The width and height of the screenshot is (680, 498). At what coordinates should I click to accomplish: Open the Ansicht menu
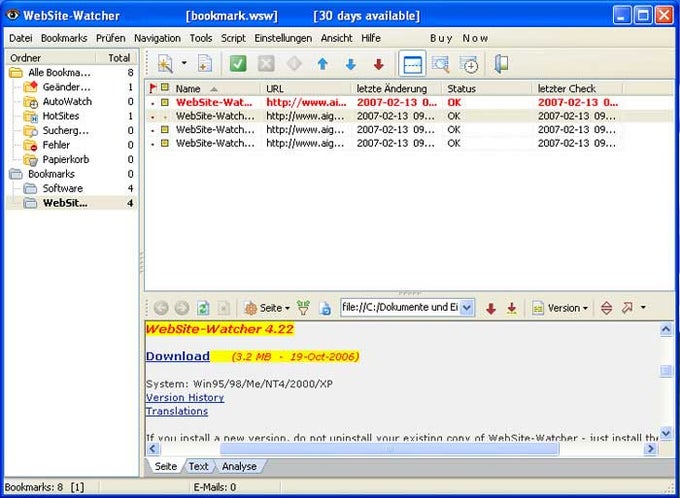tap(337, 38)
